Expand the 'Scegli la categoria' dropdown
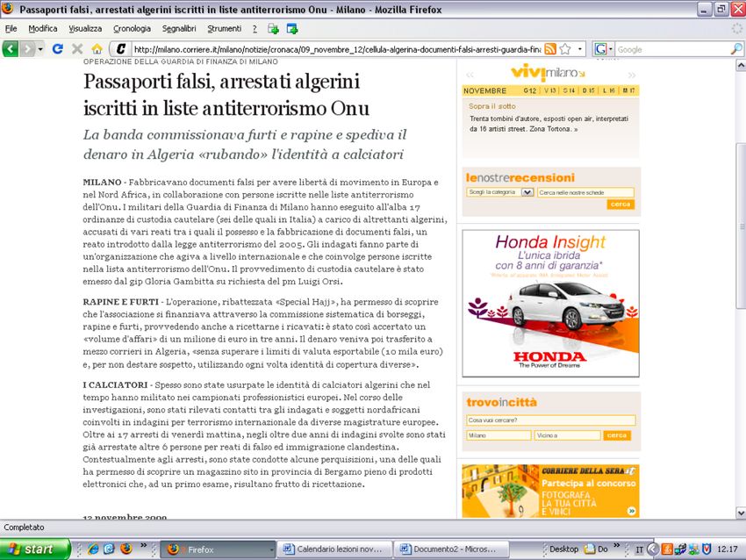 pyautogui.click(x=527, y=191)
